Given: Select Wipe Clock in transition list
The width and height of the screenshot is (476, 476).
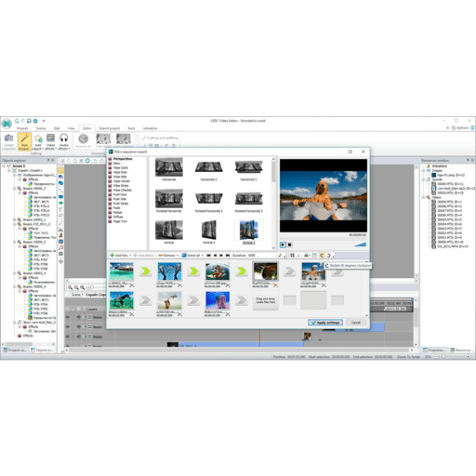Looking at the screenshot, I should pyautogui.click(x=120, y=167).
